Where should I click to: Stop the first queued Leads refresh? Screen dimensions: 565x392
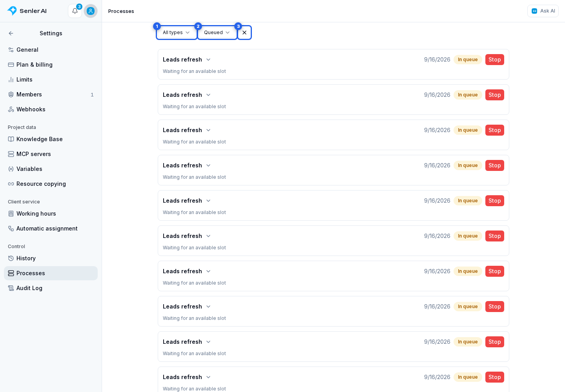pyautogui.click(x=495, y=60)
